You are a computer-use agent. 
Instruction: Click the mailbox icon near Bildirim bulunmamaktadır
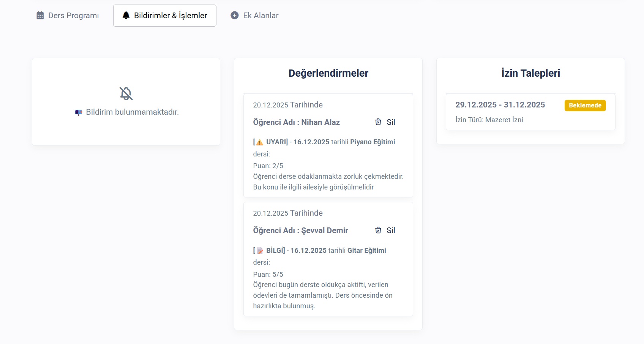tap(79, 112)
